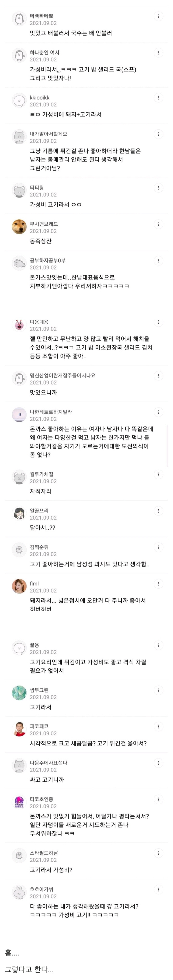Open the options menu for 띠용떼용's comment

click(158, 322)
